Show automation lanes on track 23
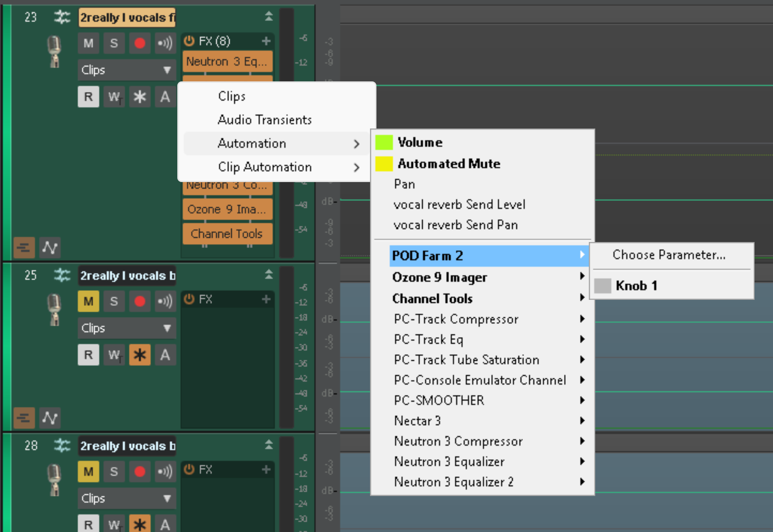The image size is (773, 532). (x=50, y=248)
